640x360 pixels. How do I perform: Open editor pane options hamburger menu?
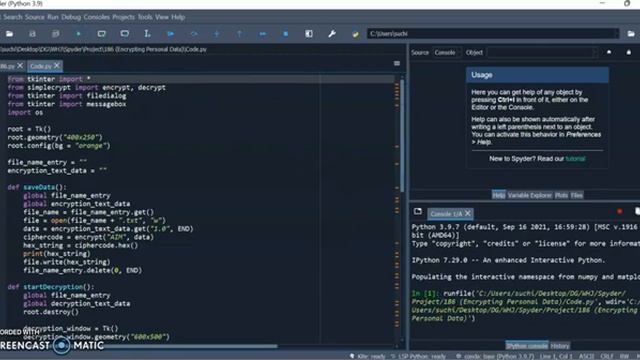pos(397,63)
